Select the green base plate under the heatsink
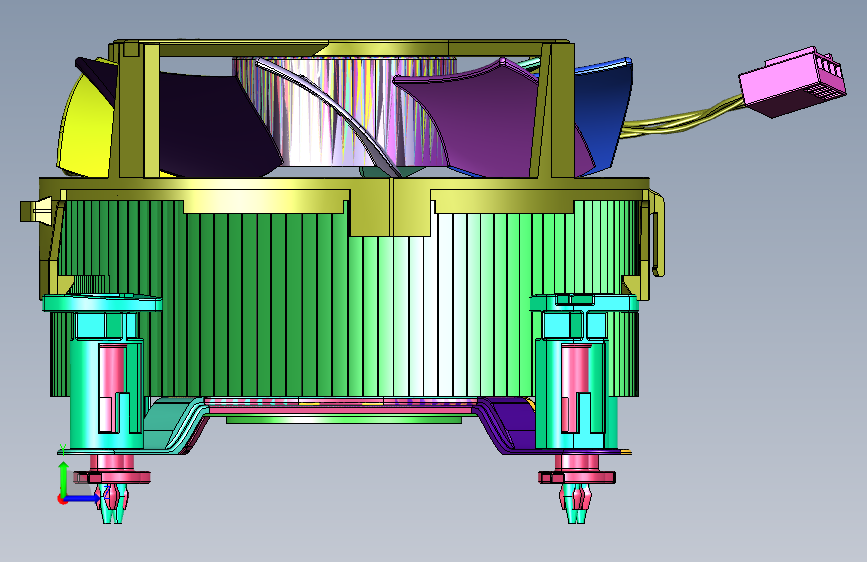Screen dimensions: 867x562 click(344, 420)
